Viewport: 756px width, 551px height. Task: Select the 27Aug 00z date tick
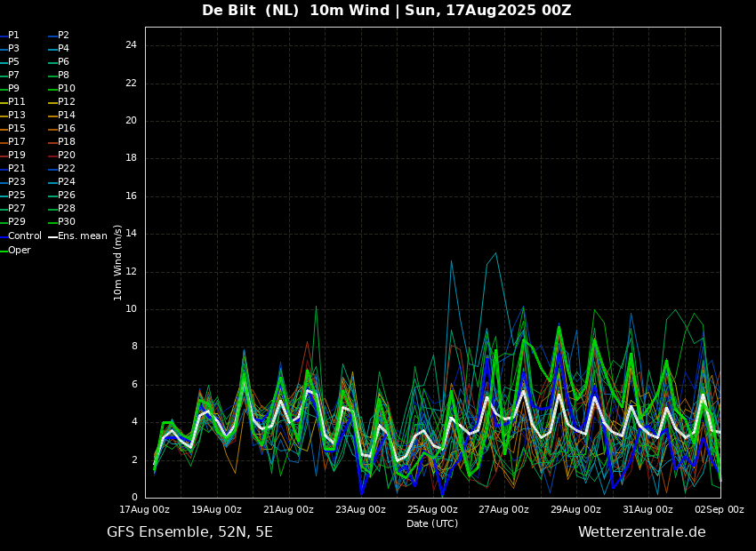click(x=504, y=510)
